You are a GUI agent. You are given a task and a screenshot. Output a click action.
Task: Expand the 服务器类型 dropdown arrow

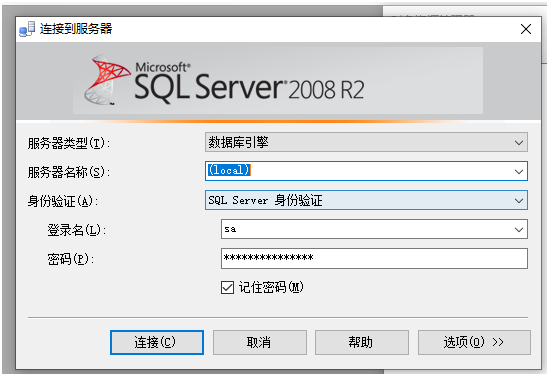click(519, 142)
